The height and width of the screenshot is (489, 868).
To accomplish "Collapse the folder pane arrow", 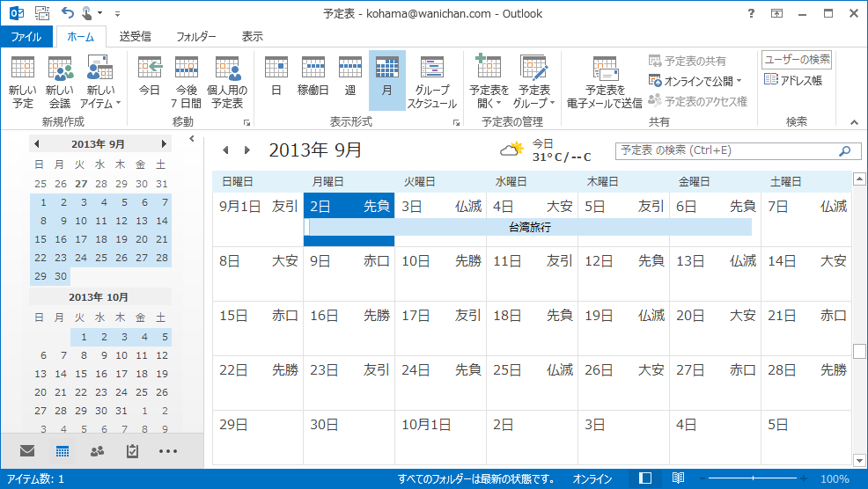I will pyautogui.click(x=192, y=139).
